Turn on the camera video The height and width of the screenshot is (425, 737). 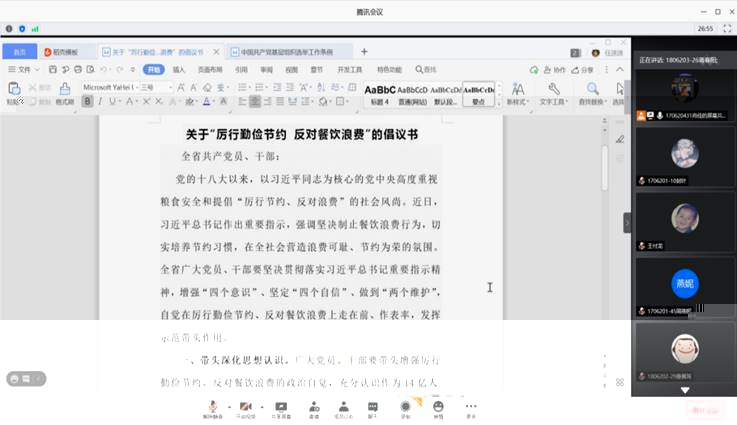246,406
